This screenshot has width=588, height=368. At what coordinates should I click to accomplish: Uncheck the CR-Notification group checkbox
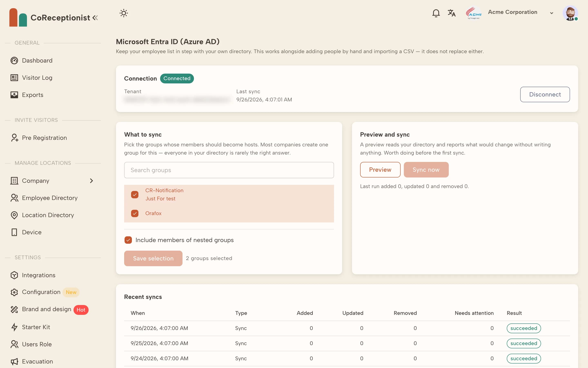coord(135,195)
